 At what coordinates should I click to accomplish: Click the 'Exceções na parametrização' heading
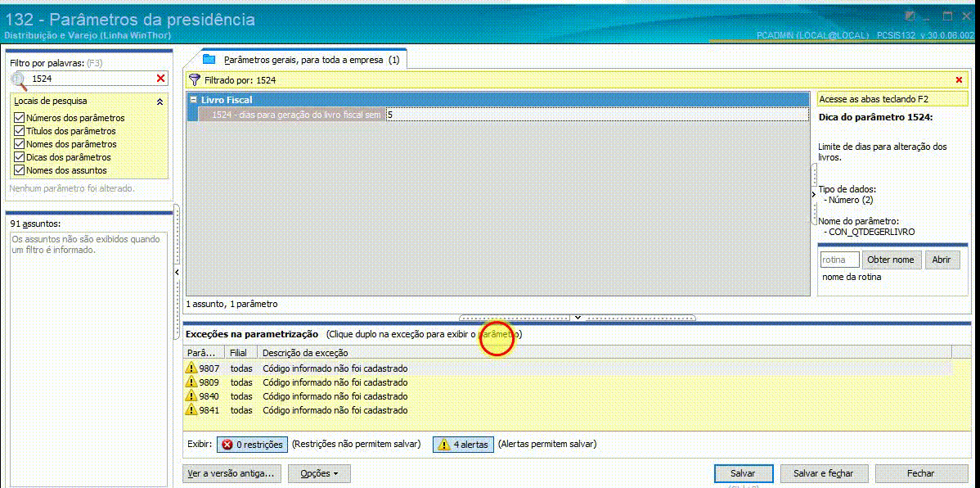click(x=252, y=334)
